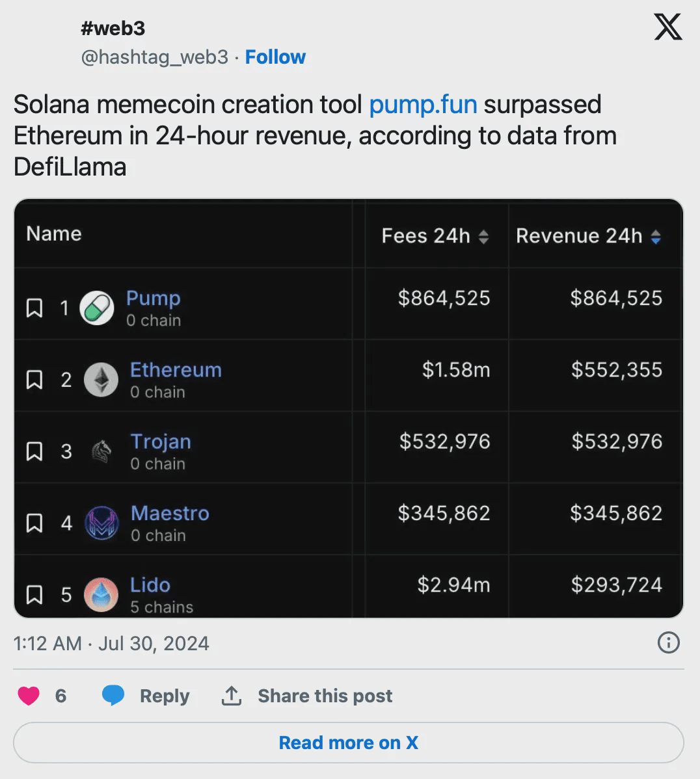Toggle bookmark for Ethereum row

[34, 380]
